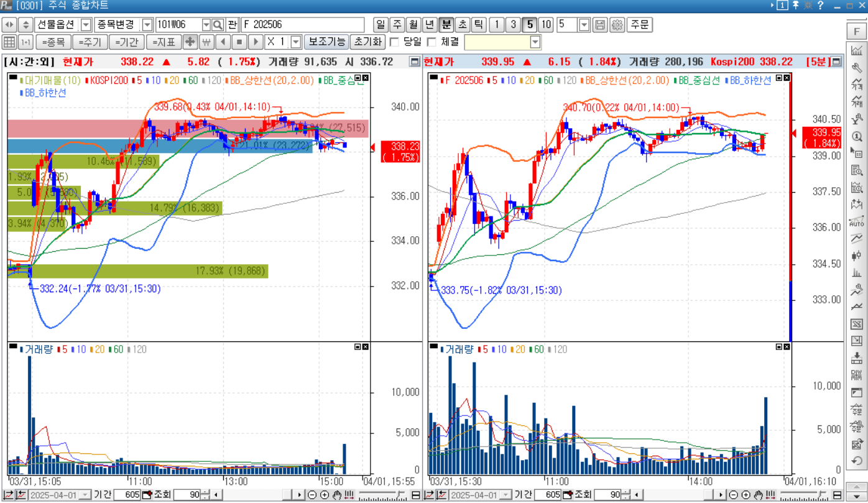Click the ₩ currency display icon in the toolbar

[206, 42]
